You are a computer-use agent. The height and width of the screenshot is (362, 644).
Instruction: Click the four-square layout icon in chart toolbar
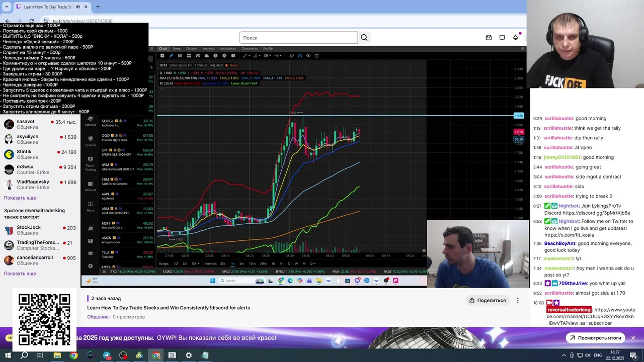(x=189, y=56)
